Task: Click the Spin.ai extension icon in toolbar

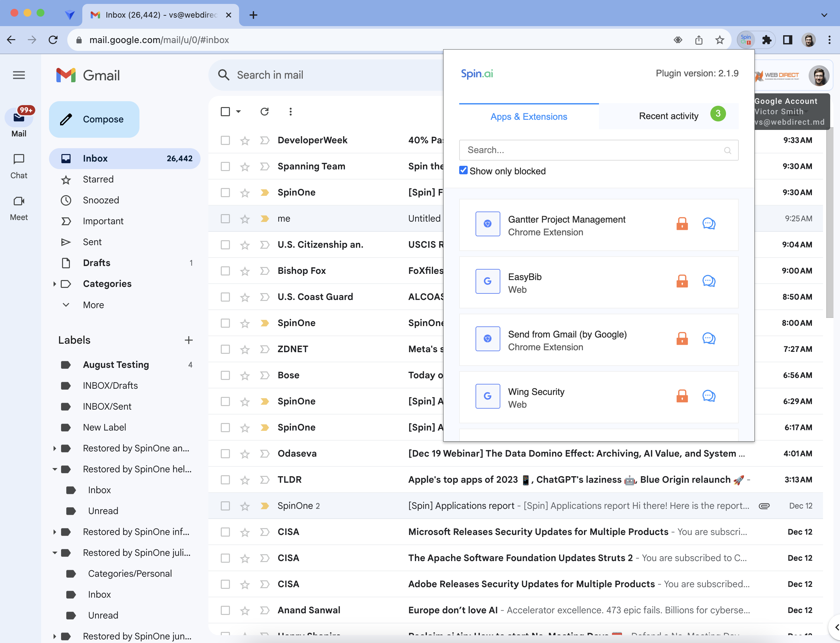Action: 745,40
